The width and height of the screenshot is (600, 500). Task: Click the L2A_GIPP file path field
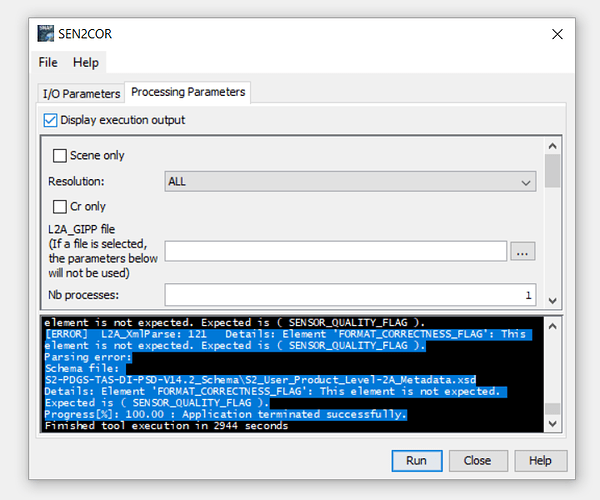[x=336, y=251]
